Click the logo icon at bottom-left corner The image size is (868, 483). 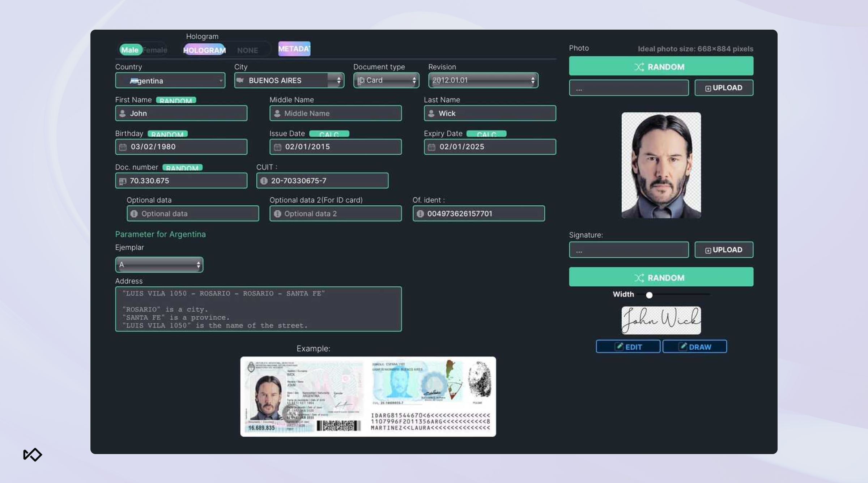(33, 454)
